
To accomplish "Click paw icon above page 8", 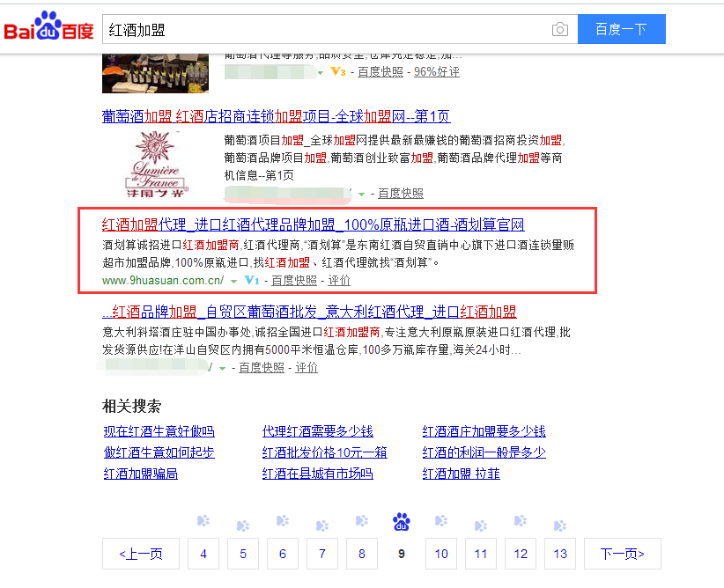I will click(x=362, y=521).
